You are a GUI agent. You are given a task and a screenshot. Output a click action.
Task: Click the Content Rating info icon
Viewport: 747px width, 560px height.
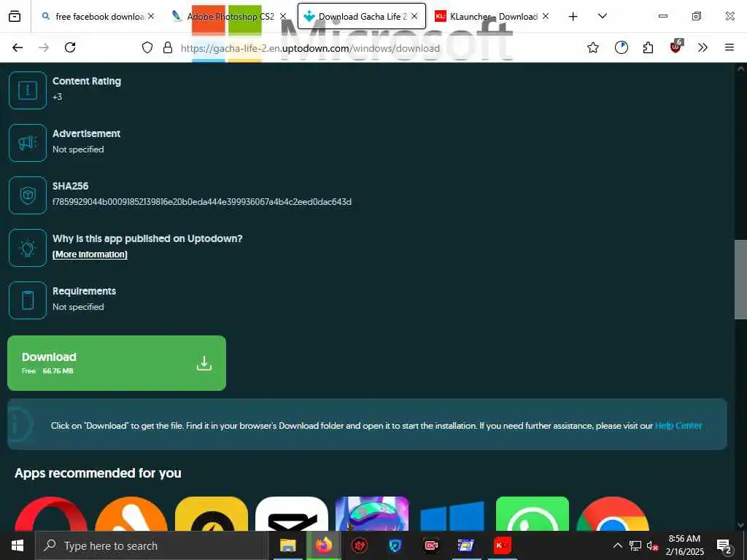pos(28,90)
